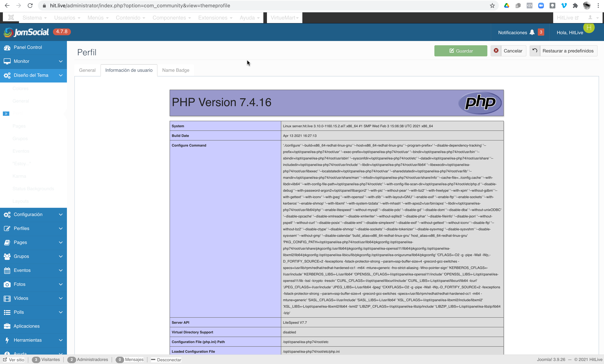Open browser extensions puzzle icon

point(575,6)
